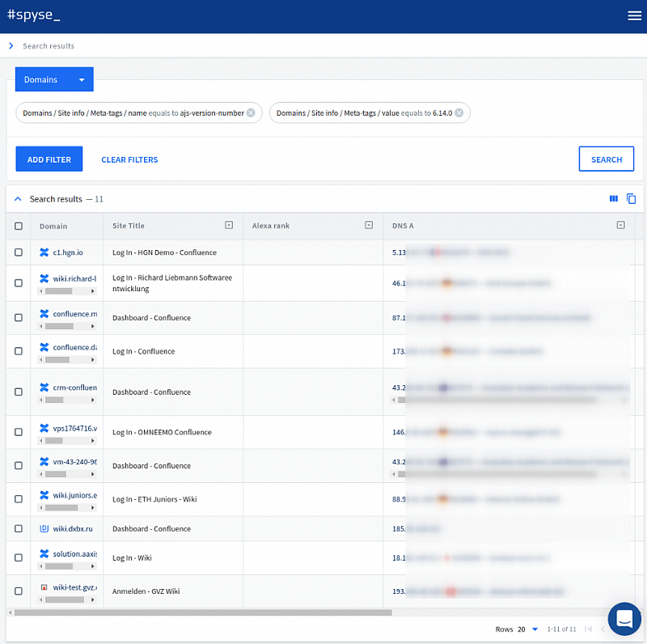This screenshot has width=647, height=644.
Task: Open the columns settings icon
Action: [x=614, y=199]
